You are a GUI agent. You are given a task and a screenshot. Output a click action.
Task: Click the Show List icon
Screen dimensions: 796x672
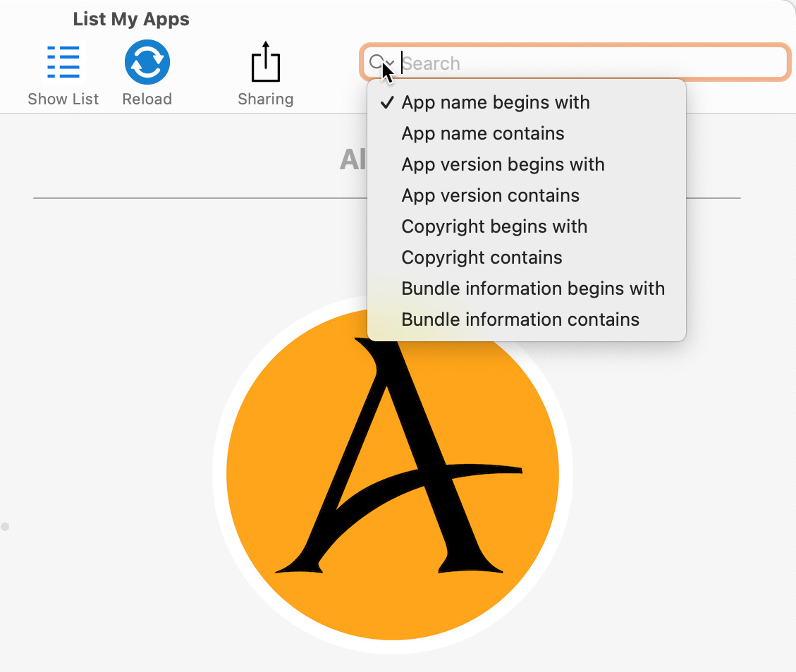pos(63,62)
